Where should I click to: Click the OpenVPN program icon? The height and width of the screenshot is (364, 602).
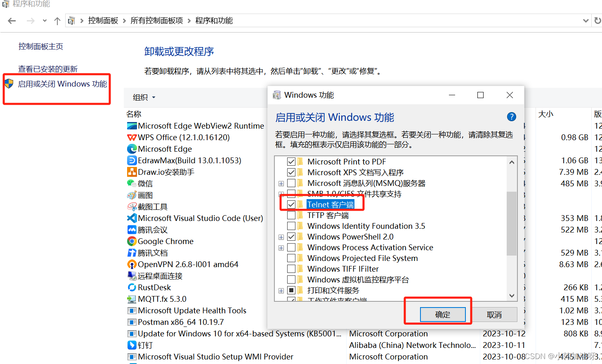point(132,264)
